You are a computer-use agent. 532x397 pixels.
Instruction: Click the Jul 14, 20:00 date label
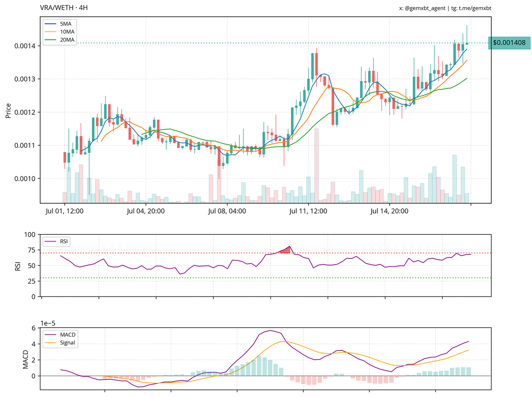pyautogui.click(x=389, y=211)
